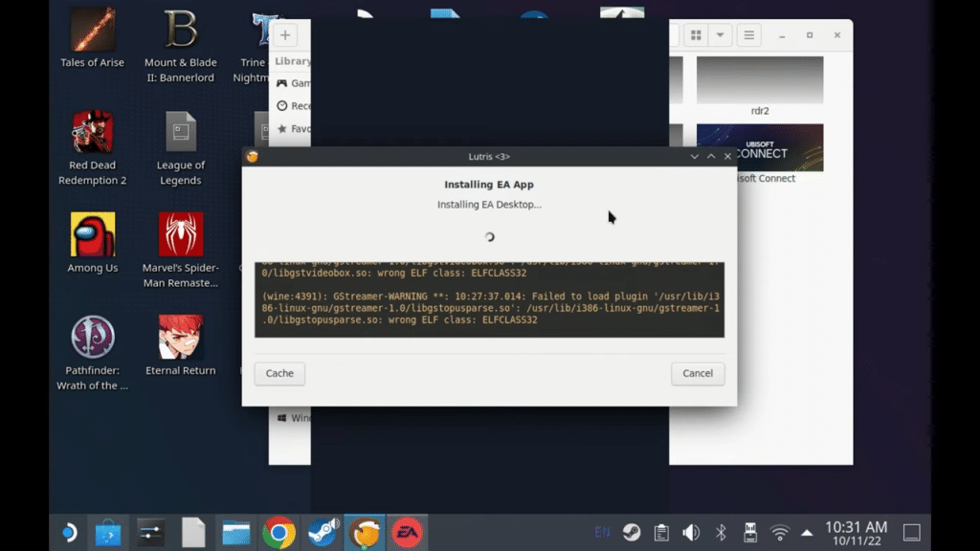Switch Lutris to grid view icon
The height and width of the screenshot is (551, 980).
pyautogui.click(x=696, y=35)
